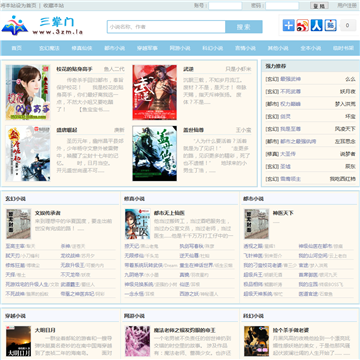Open 掠天记 in the 修真小说 list
The width and height of the screenshot is (360, 360).
[132, 246]
